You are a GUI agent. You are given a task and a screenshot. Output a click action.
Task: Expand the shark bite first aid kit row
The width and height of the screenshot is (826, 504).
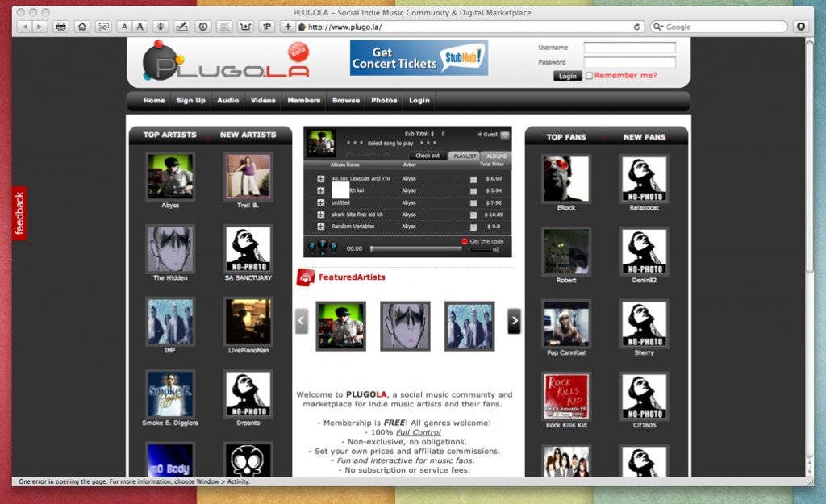320,215
